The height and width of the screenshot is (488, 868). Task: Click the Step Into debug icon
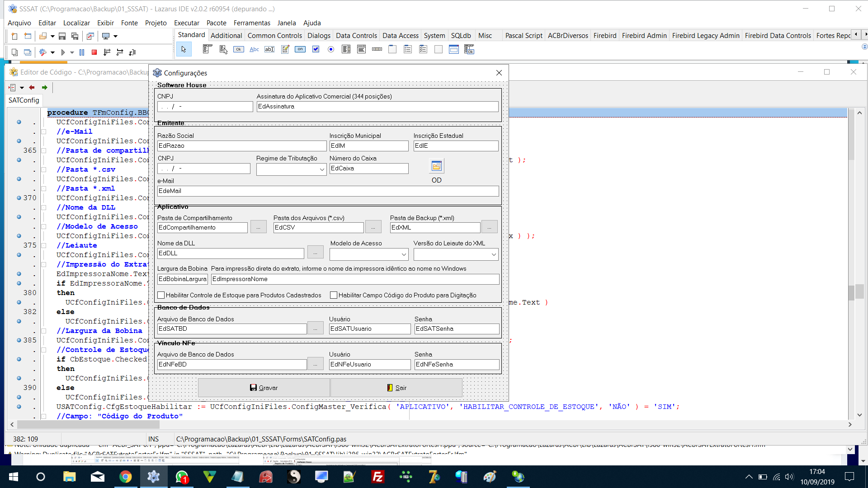click(107, 52)
